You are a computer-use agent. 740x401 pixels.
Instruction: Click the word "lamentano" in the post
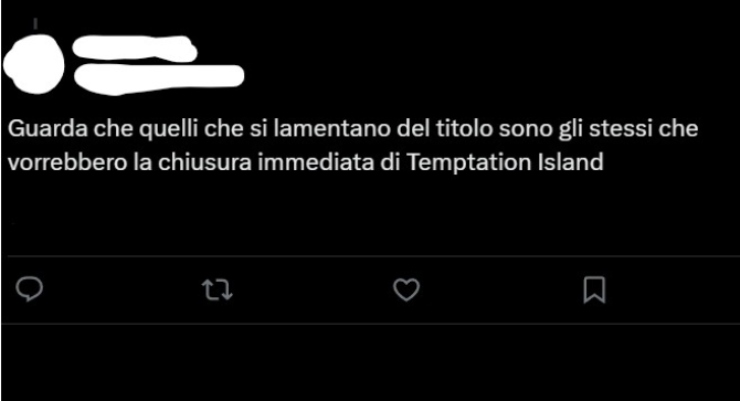[332, 128]
